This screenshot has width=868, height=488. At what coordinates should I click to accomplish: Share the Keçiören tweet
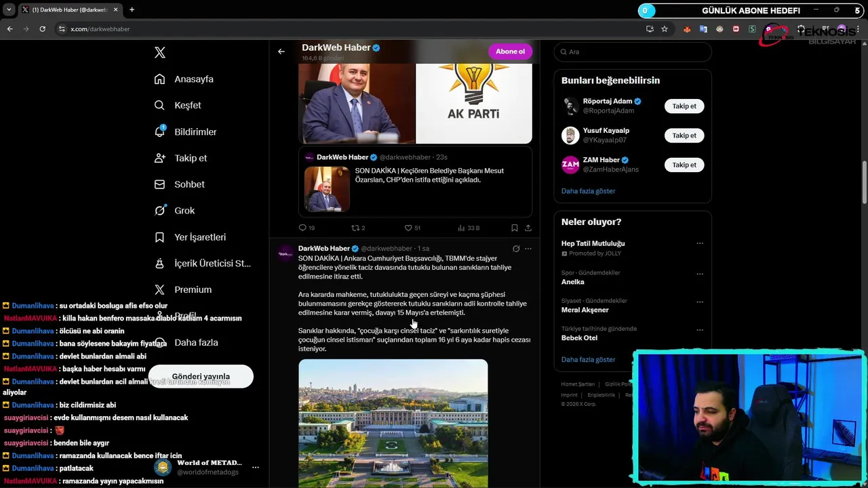[528, 228]
